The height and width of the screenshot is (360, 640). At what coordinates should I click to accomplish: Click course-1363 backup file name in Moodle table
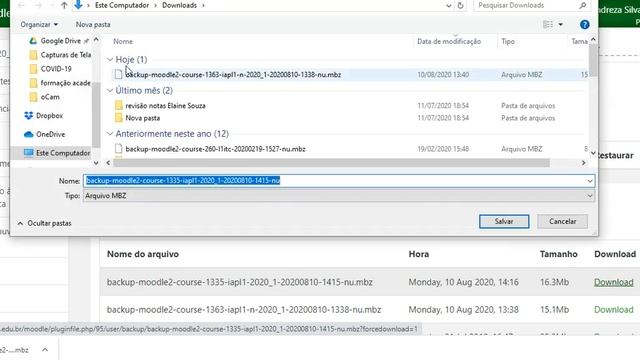tap(244, 309)
